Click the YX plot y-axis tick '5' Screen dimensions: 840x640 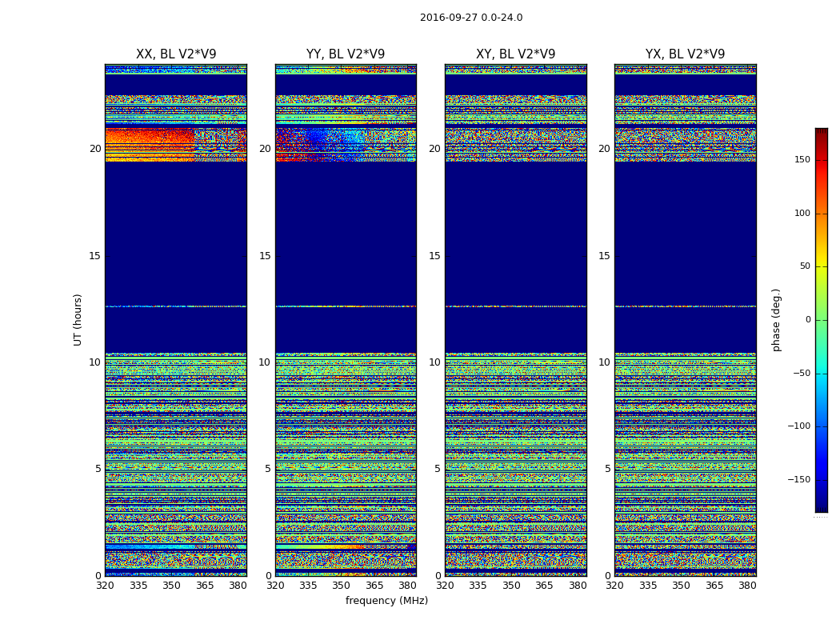pos(607,469)
